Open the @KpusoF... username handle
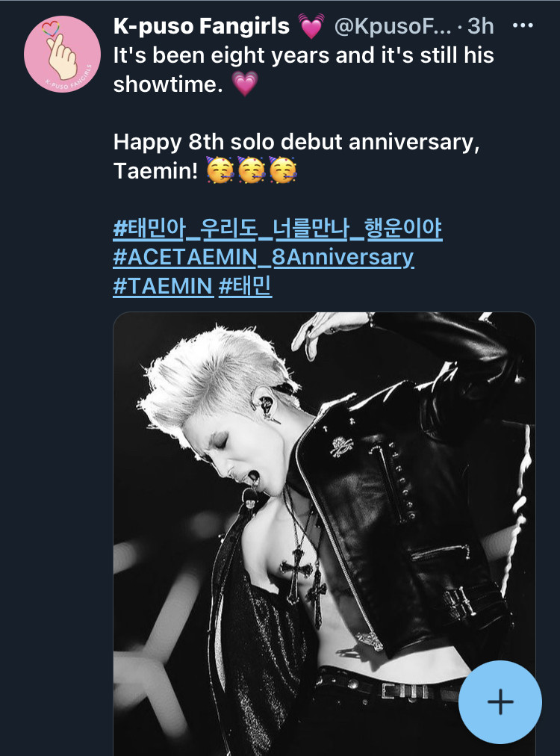The width and height of the screenshot is (560, 756). click(x=392, y=26)
